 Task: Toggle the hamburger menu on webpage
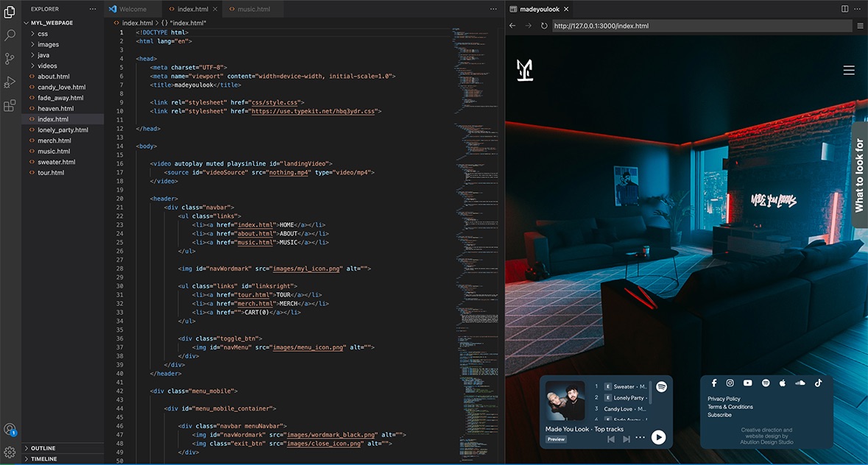849,71
